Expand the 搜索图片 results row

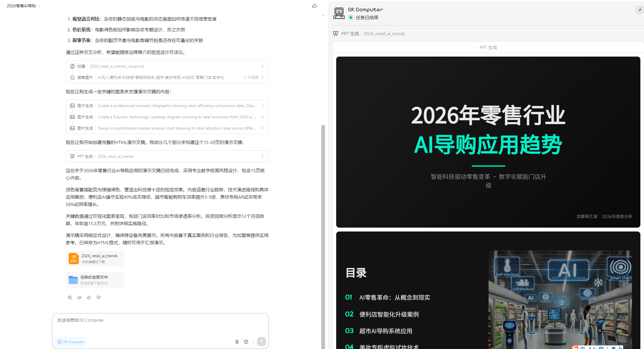coord(167,77)
